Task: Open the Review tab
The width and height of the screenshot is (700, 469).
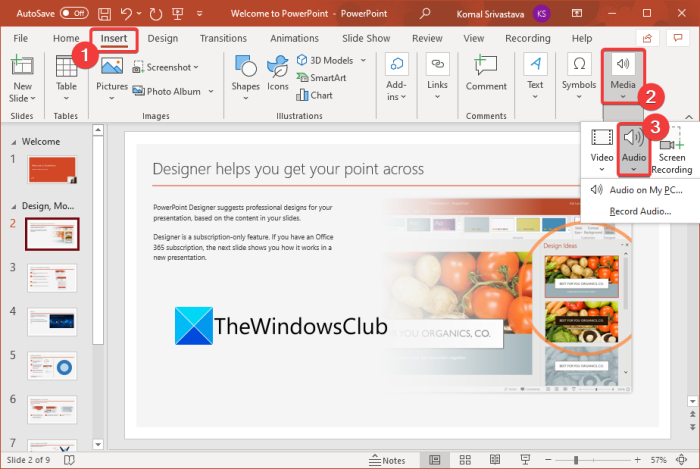Action: pyautogui.click(x=427, y=38)
